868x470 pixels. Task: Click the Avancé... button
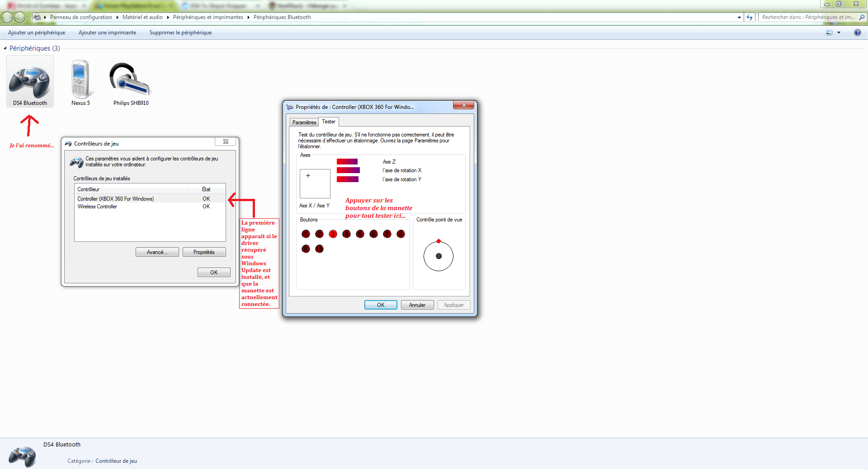(x=157, y=252)
